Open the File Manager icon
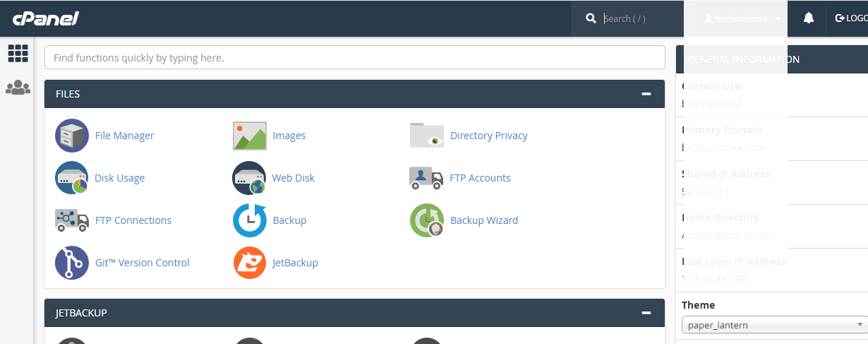 (72, 136)
